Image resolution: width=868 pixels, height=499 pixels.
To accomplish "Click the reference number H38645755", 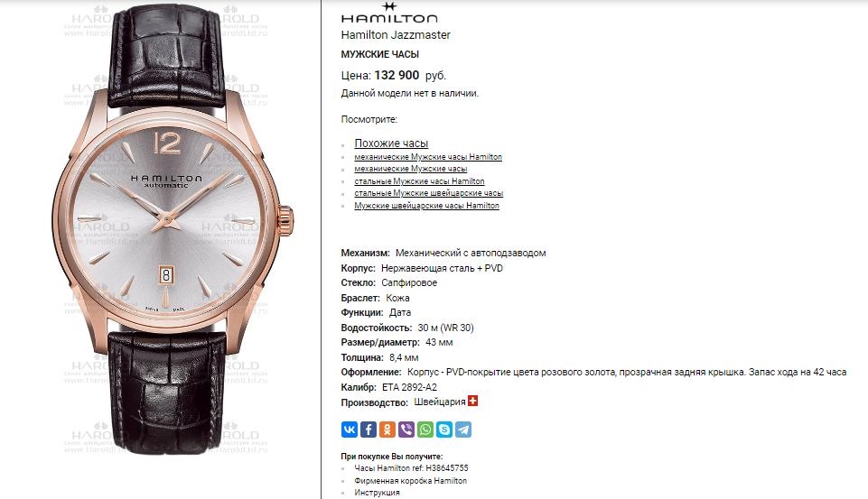I will tap(447, 468).
